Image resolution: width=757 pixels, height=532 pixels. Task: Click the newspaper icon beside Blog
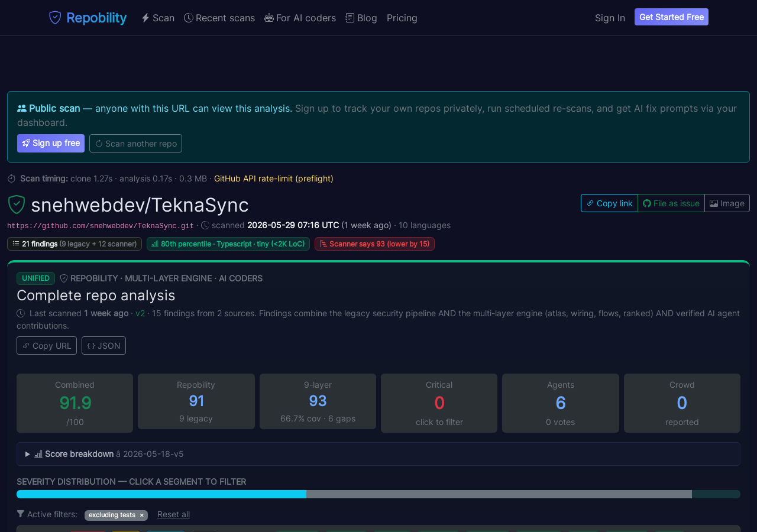350,18
